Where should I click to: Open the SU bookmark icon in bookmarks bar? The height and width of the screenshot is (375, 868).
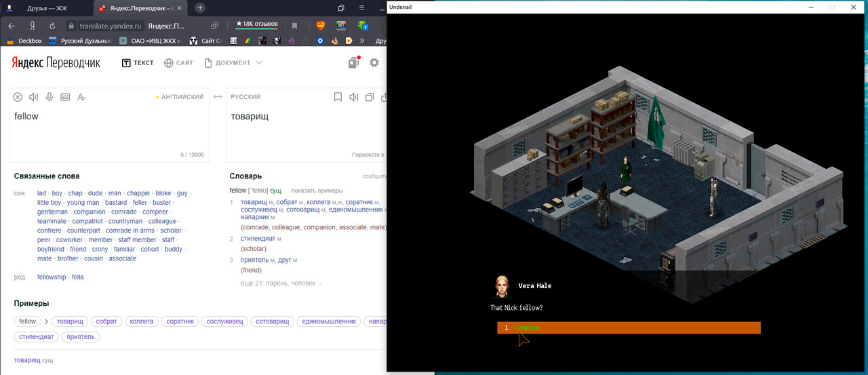233,41
